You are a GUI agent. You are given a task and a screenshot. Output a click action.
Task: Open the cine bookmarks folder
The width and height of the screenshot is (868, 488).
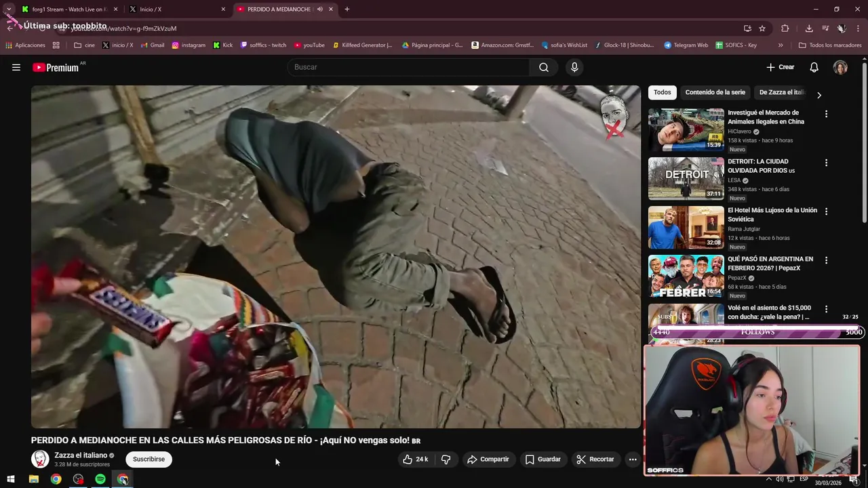tap(84, 45)
